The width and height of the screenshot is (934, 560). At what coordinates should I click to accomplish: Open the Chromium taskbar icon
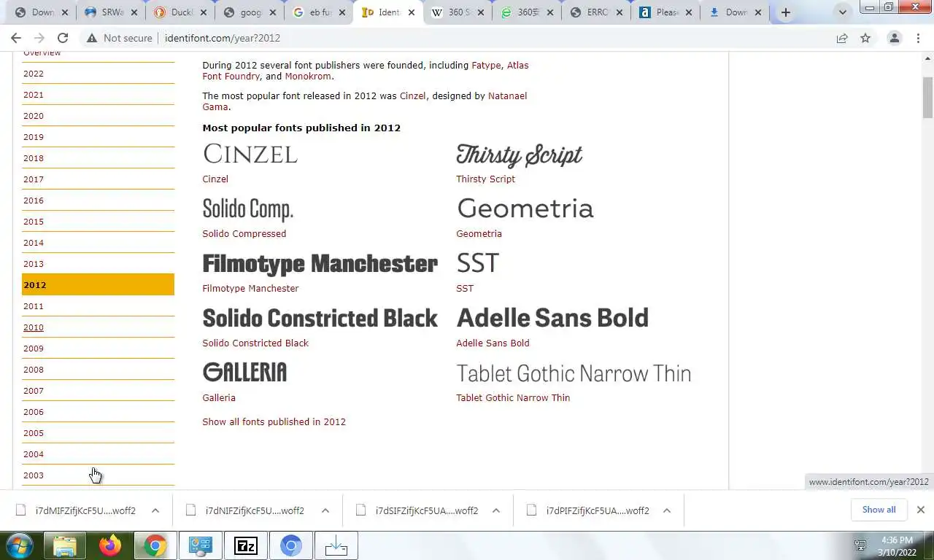pos(291,545)
